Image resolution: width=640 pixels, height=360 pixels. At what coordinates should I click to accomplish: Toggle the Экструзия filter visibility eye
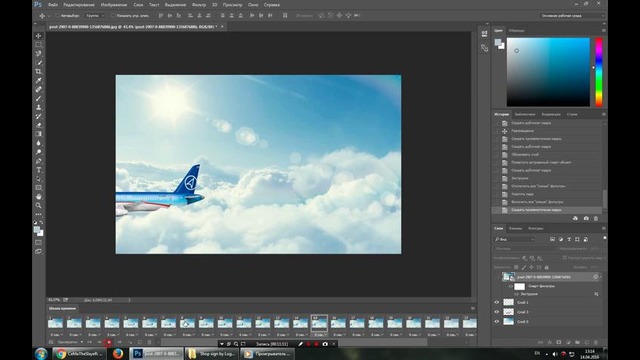pos(516,294)
